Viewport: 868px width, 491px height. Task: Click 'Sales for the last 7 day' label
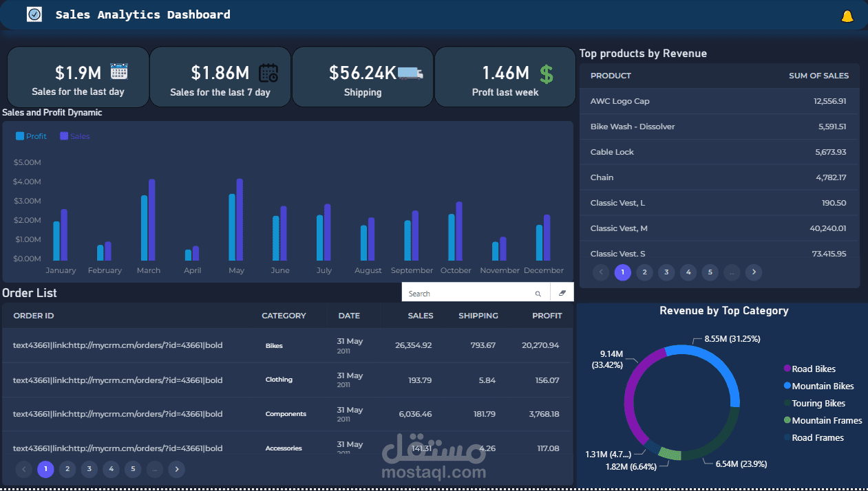coord(220,92)
